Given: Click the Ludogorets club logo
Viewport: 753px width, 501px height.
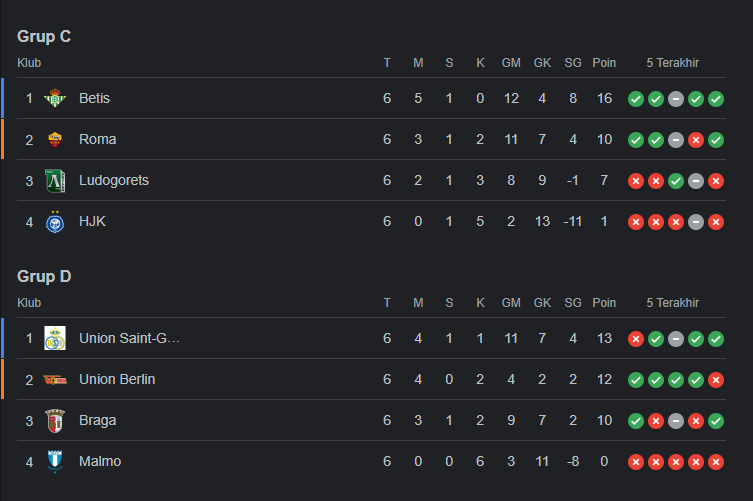Looking at the screenshot, I should coord(55,181).
